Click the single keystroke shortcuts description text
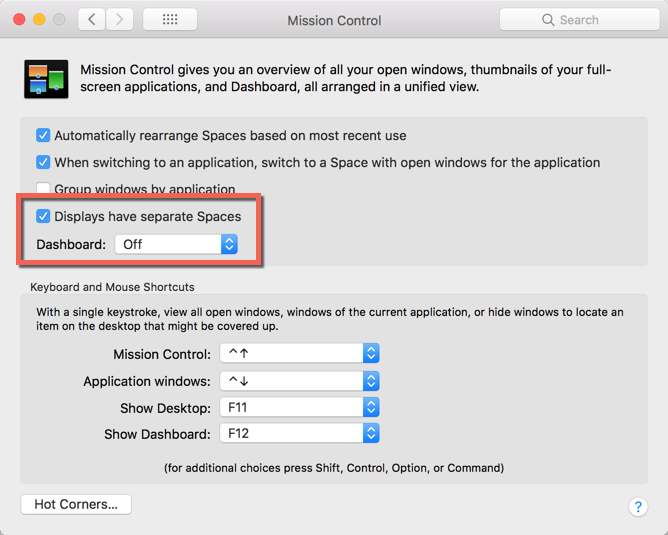This screenshot has width=668, height=535. [330, 319]
